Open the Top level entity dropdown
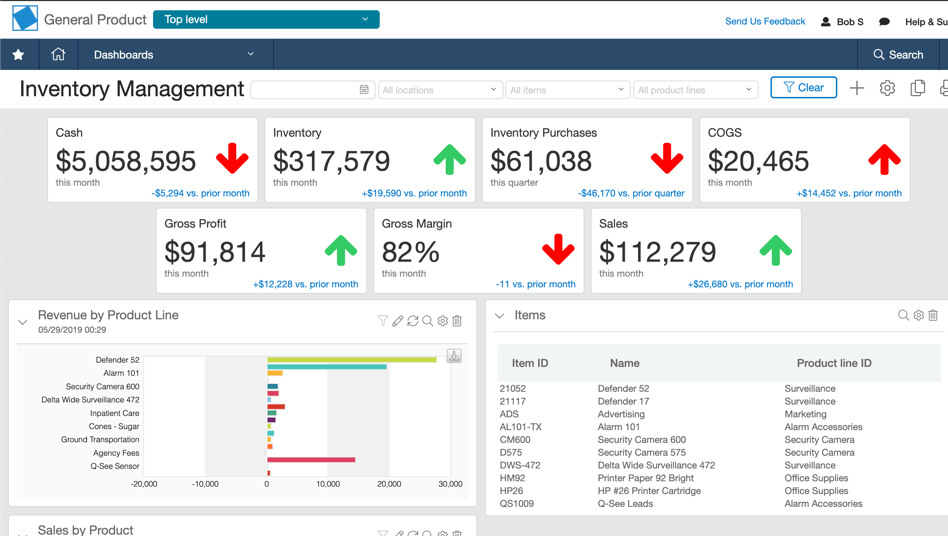The height and width of the screenshot is (536, 948). point(266,19)
